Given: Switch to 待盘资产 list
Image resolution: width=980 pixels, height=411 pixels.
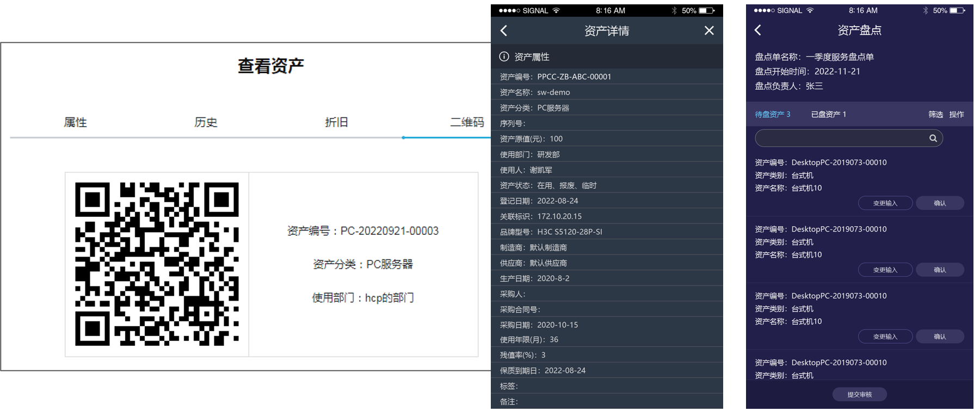Looking at the screenshot, I should [772, 114].
